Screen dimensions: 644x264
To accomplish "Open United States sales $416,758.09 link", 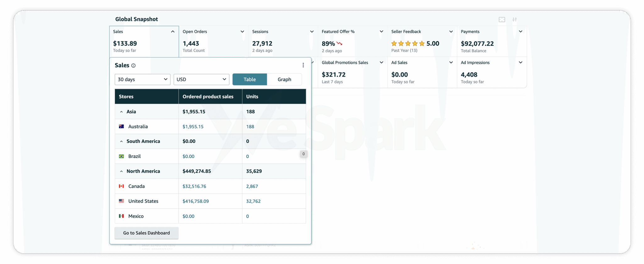I will [x=196, y=201].
